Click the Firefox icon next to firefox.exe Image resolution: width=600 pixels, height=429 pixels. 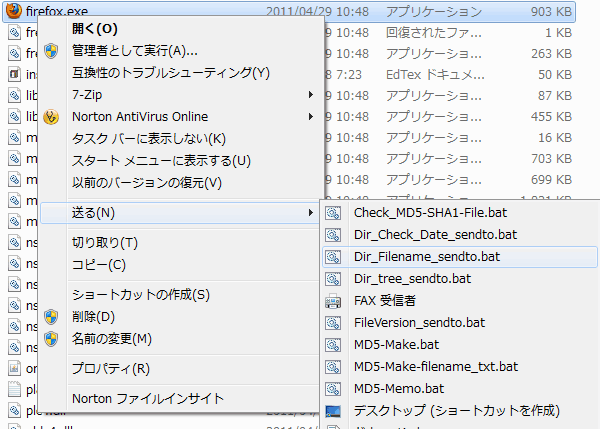coord(14,10)
